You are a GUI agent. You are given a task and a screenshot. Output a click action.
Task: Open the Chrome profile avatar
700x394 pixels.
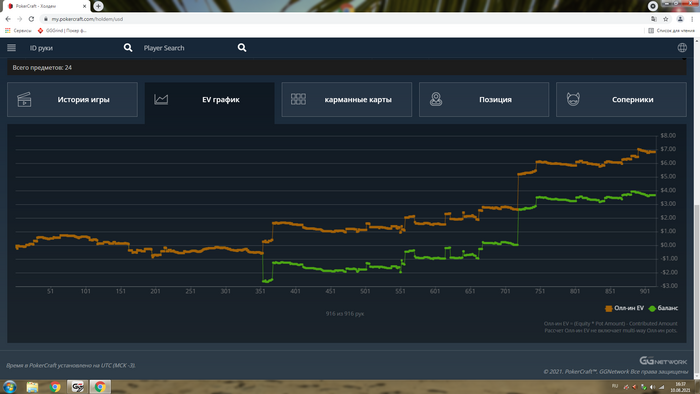(x=680, y=19)
